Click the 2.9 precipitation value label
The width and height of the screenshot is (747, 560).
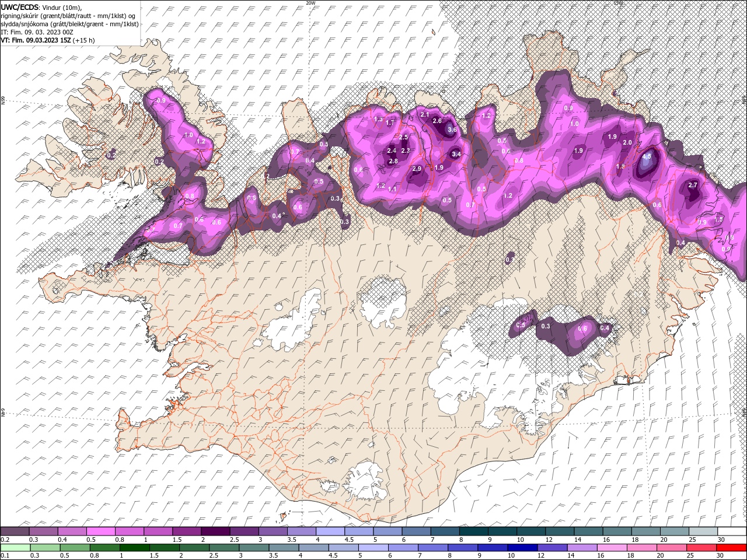(417, 169)
